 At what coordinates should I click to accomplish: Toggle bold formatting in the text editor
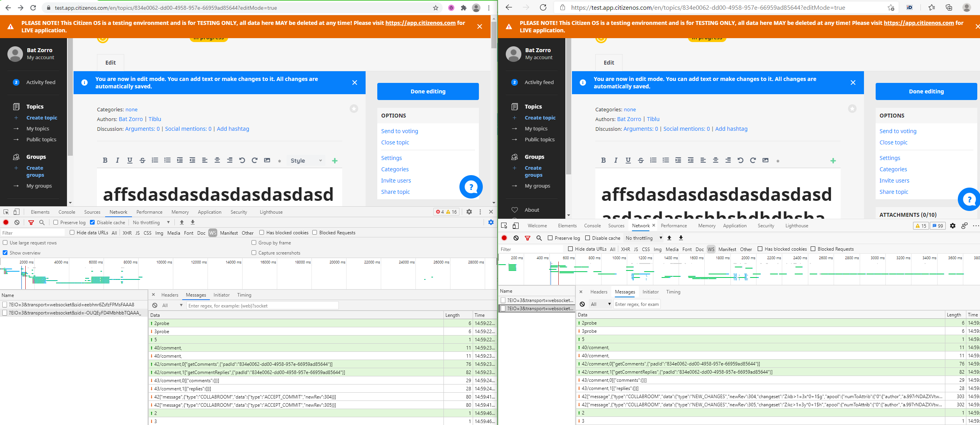pos(105,160)
